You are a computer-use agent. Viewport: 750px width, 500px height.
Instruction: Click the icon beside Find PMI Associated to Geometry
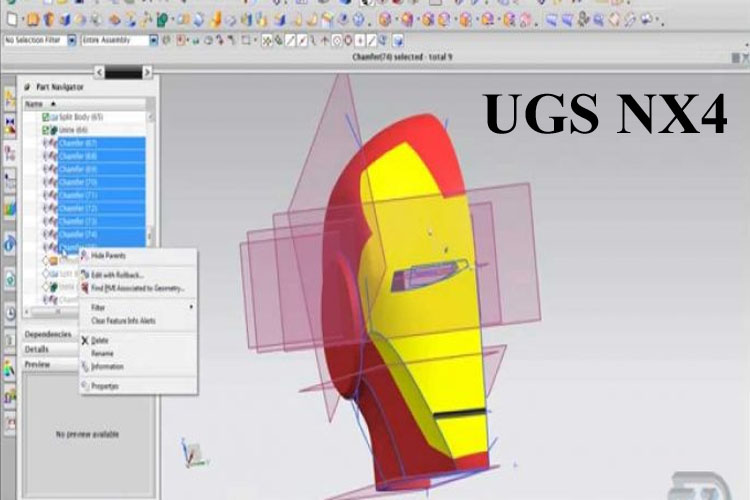coord(85,288)
